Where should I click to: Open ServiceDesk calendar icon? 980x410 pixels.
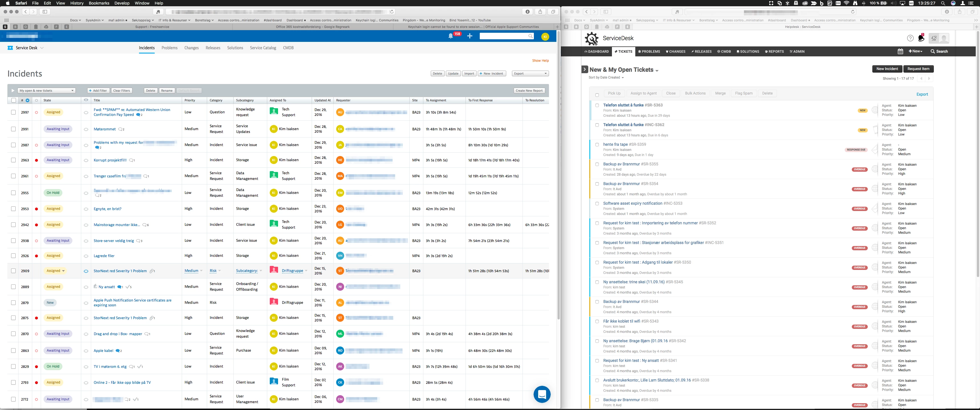pos(900,51)
